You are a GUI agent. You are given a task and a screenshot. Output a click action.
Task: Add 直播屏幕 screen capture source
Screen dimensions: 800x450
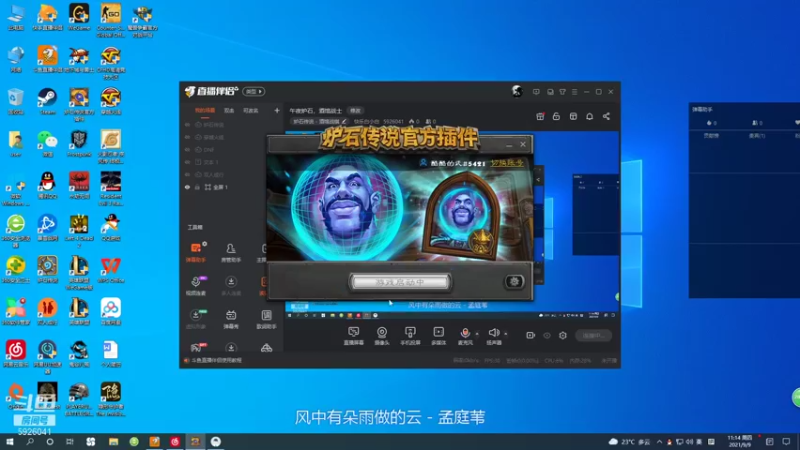[354, 336]
